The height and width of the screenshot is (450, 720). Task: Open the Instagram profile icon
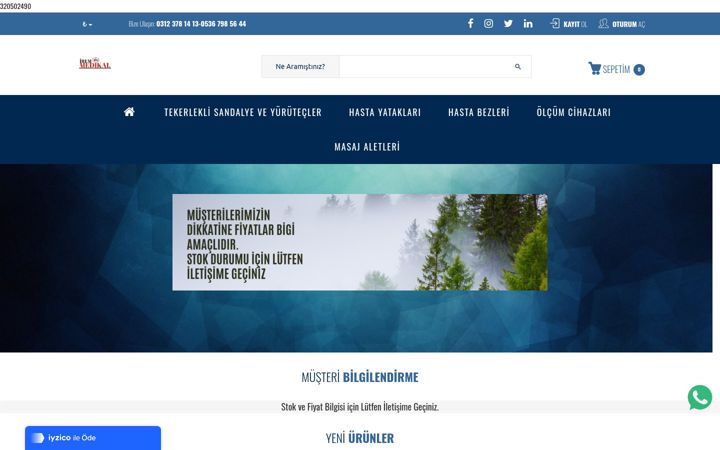(489, 23)
